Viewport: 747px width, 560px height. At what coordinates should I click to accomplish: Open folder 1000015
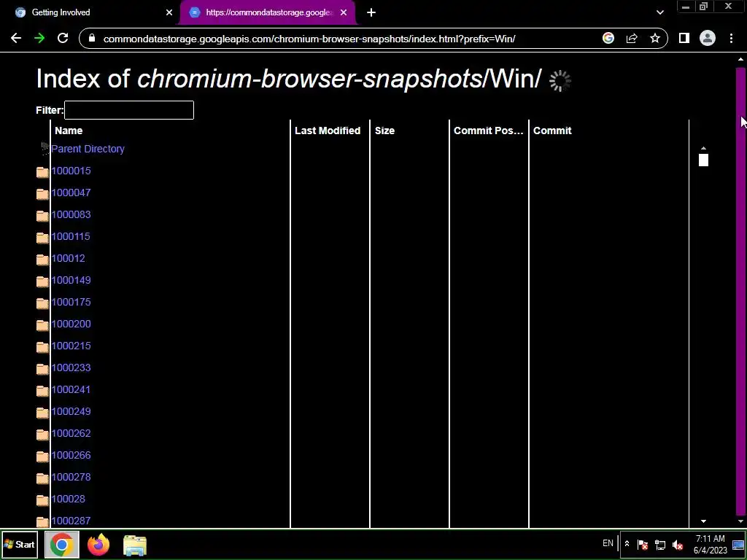[71, 171]
